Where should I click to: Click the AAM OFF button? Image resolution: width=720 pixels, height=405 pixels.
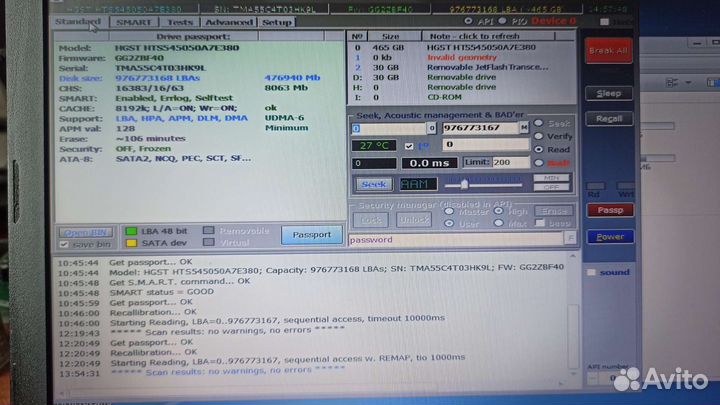pyautogui.click(x=551, y=187)
